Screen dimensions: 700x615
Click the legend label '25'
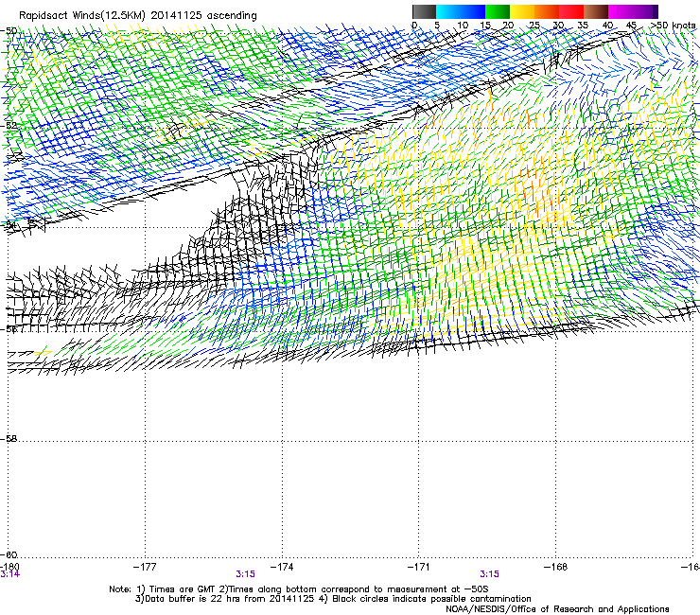pyautogui.click(x=534, y=26)
